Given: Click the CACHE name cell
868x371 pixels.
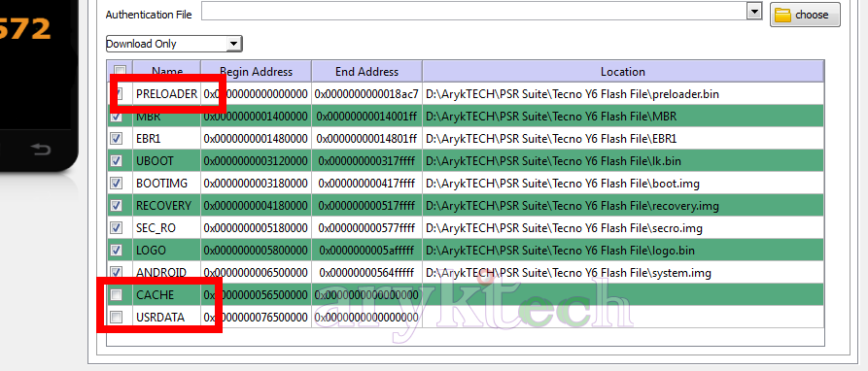Looking at the screenshot, I should (166, 294).
